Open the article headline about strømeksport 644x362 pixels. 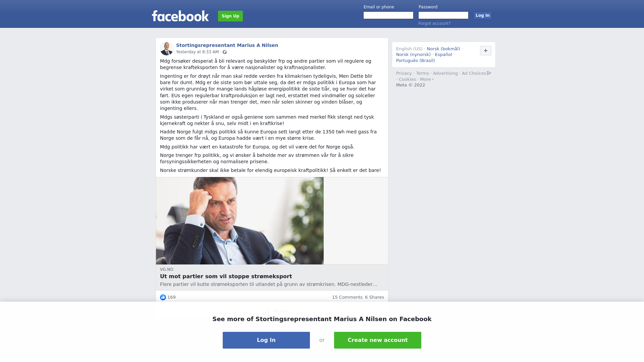226,277
